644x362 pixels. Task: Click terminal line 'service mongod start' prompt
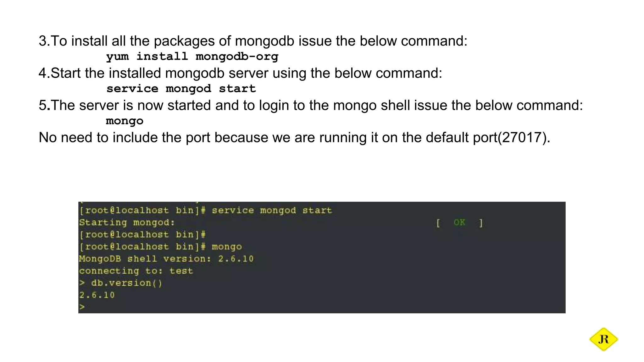click(205, 210)
